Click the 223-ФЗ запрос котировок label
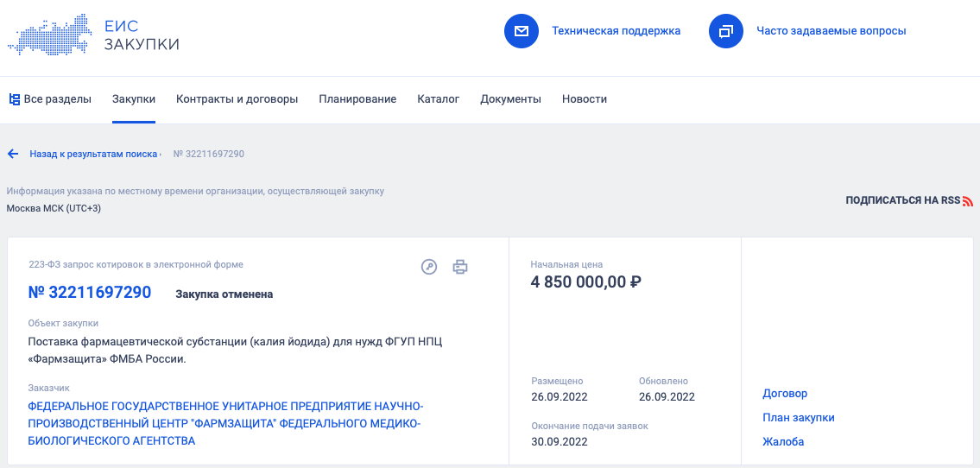The image size is (980, 468). point(136,264)
